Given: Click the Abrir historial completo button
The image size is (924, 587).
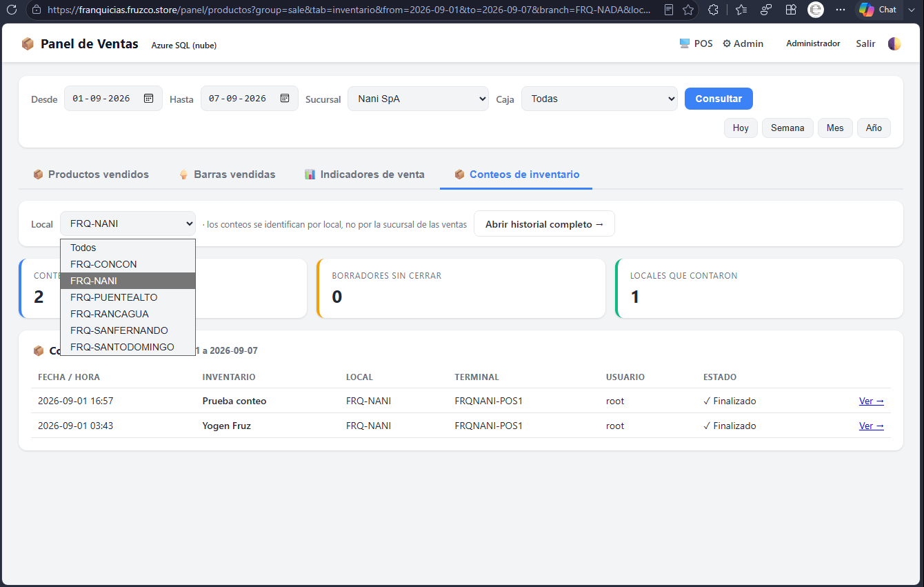Looking at the screenshot, I should pos(544,224).
